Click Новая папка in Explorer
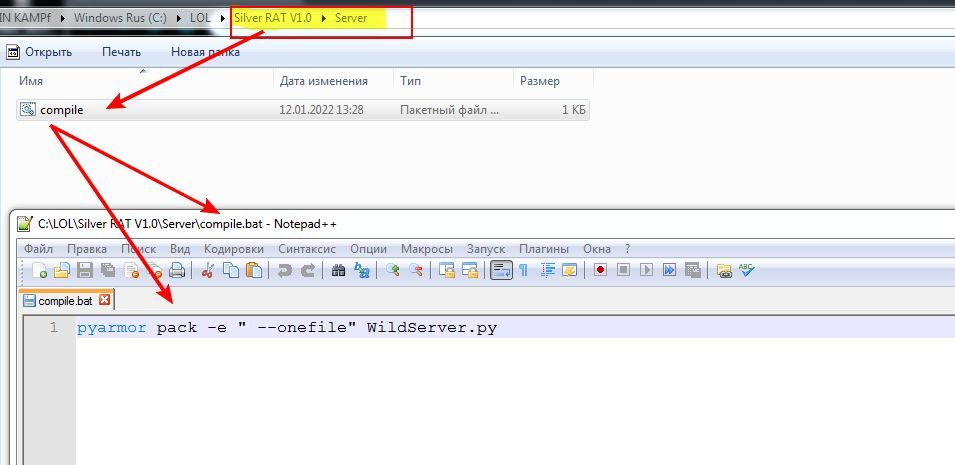The image size is (955, 465). point(205,52)
